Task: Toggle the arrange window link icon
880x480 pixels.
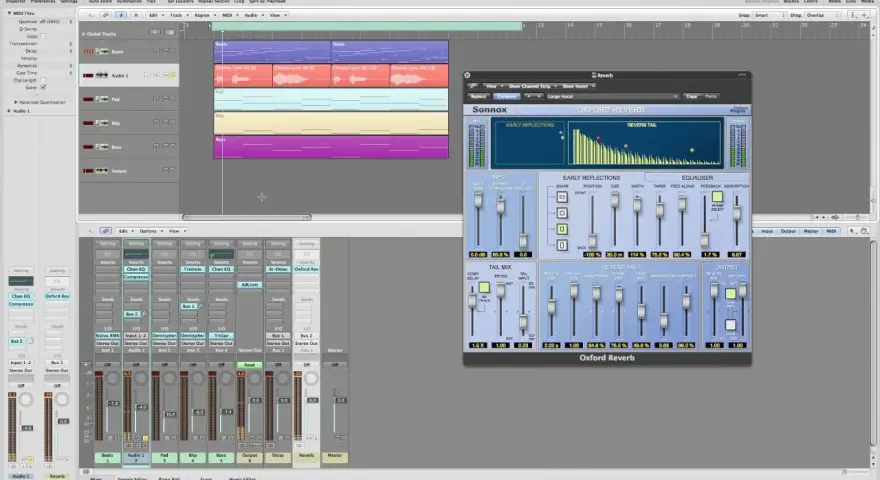Action: pos(106,15)
